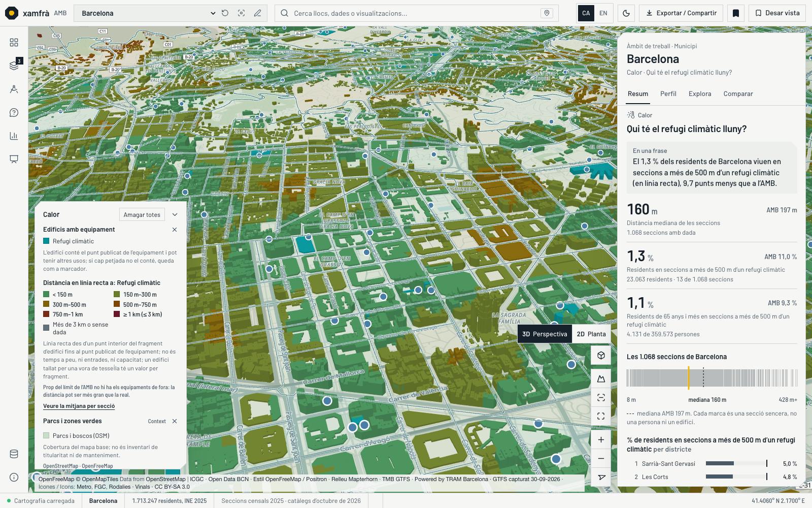Open the Resum tab
Viewport: 812px width, 508px height.
(638, 94)
